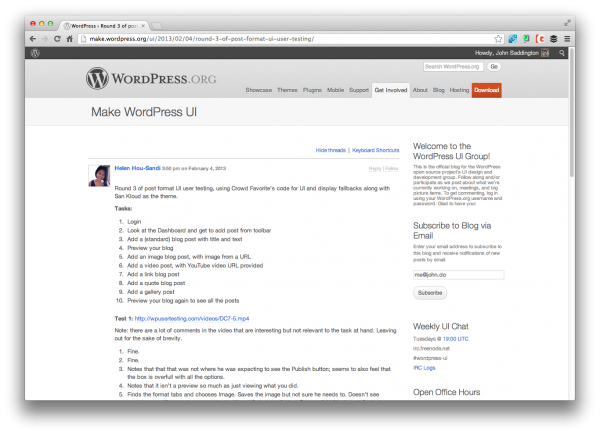Click the address bar URL
Screen dimensions: 600x435
tap(202, 39)
